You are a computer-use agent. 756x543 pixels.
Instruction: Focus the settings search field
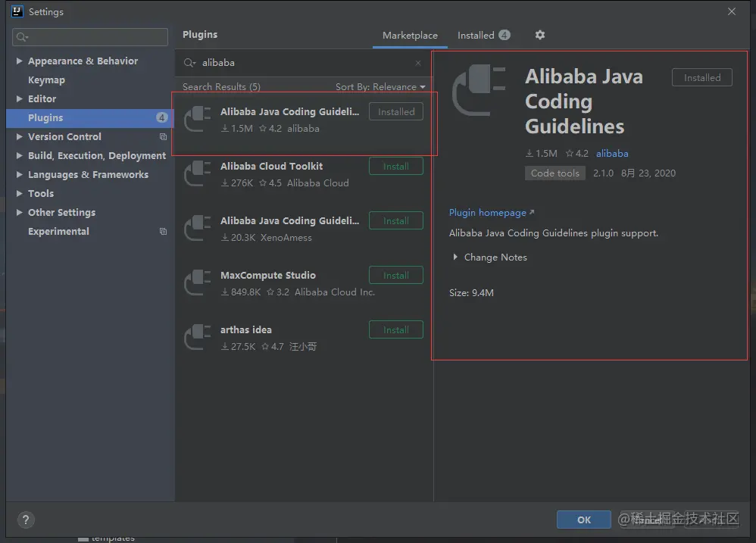click(x=90, y=37)
